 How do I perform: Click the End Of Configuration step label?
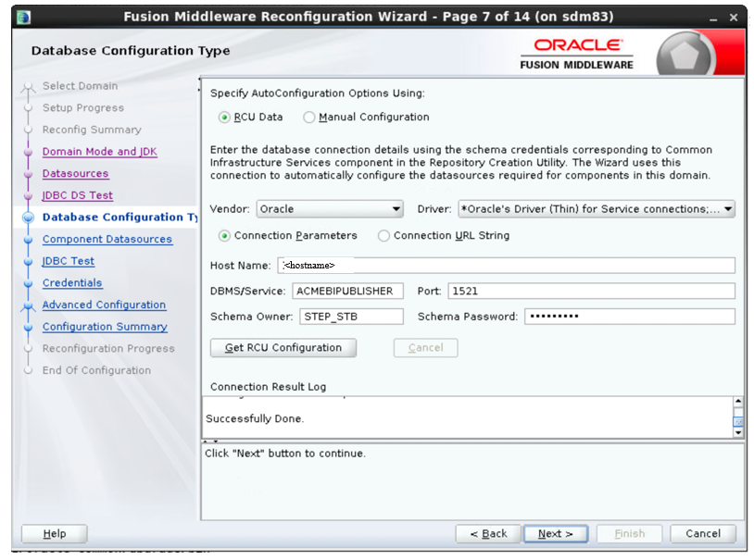(96, 370)
